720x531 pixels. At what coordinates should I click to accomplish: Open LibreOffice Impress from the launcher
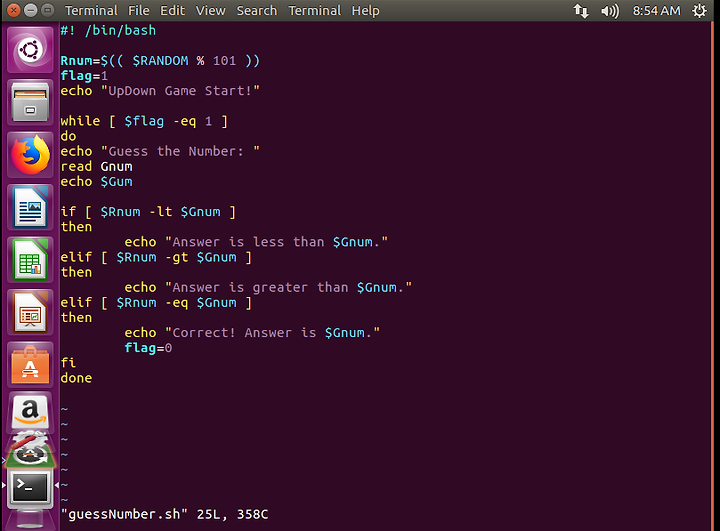(x=30, y=313)
